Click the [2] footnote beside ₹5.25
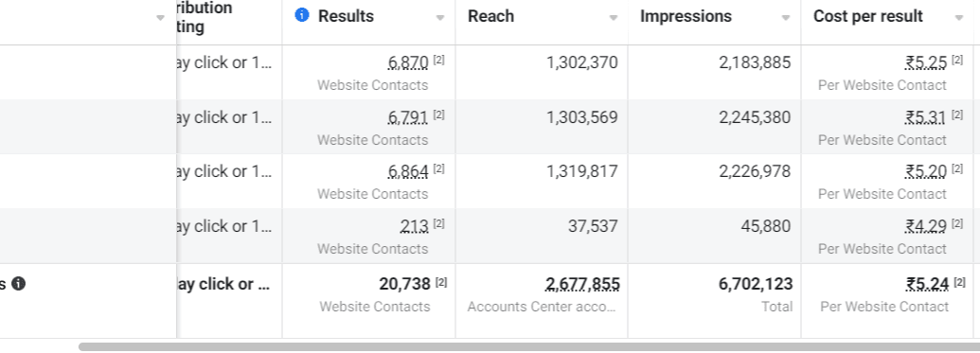The height and width of the screenshot is (353, 980). [x=957, y=60]
